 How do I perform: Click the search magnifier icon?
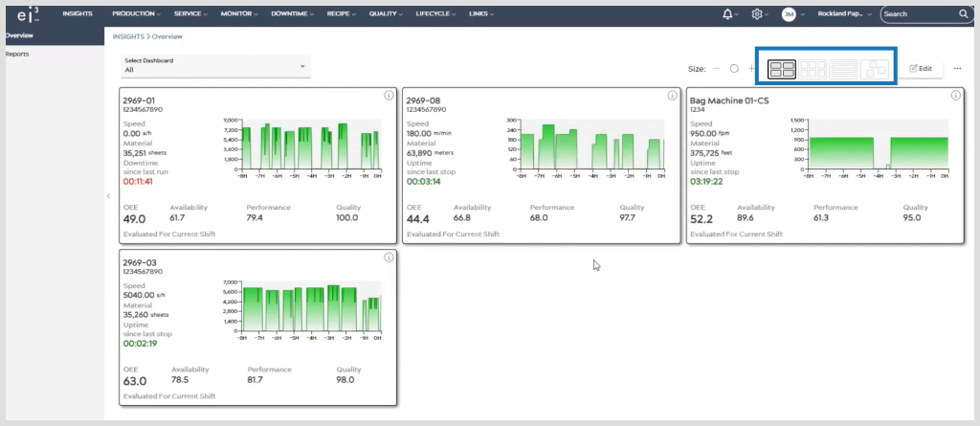click(963, 13)
